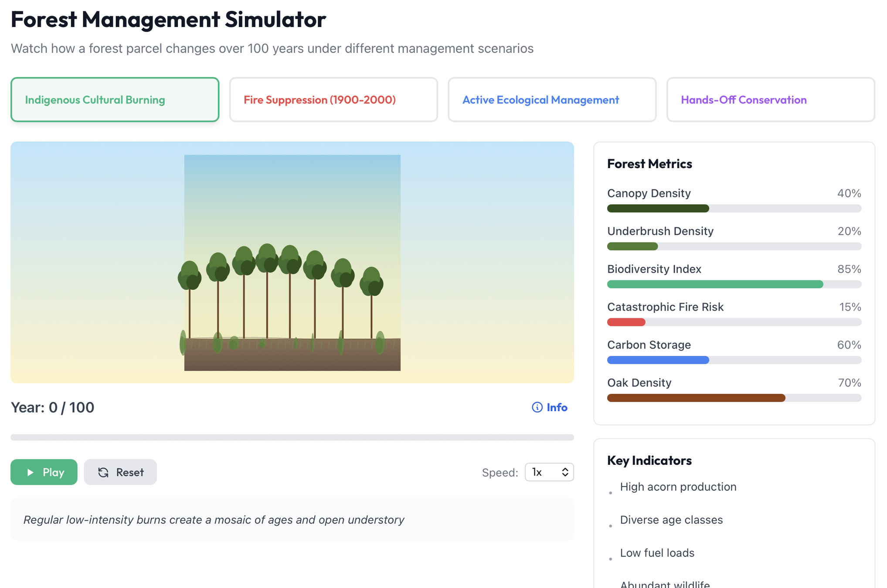Click the forest visualization canvas

(x=292, y=261)
